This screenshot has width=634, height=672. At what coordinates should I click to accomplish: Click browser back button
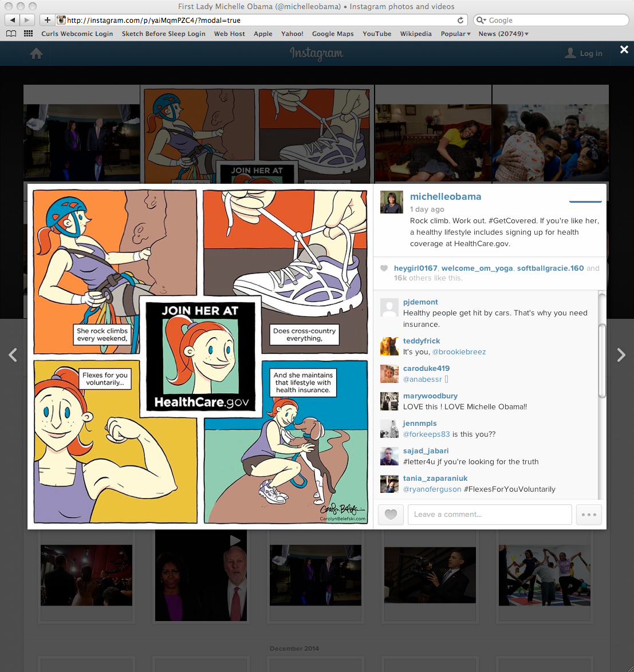click(13, 20)
